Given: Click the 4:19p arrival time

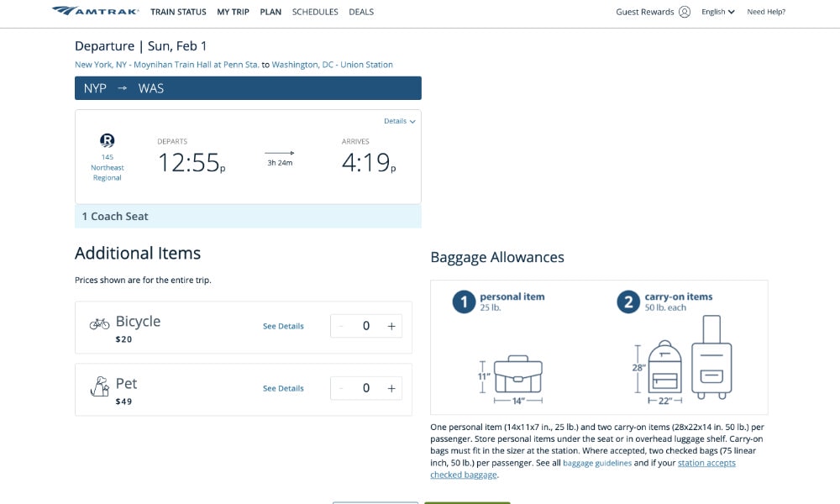Looking at the screenshot, I should [x=369, y=163].
